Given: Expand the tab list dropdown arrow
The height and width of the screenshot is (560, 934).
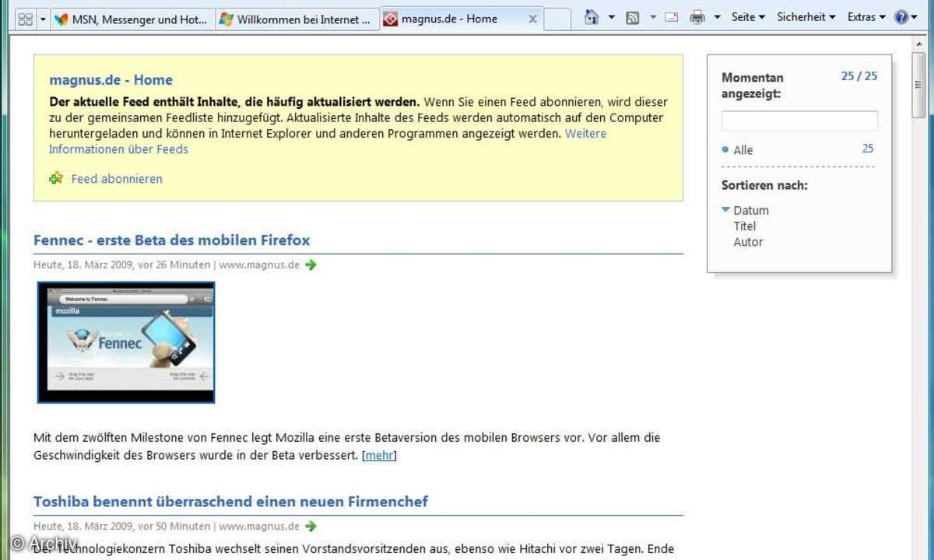Looking at the screenshot, I should click(43, 19).
